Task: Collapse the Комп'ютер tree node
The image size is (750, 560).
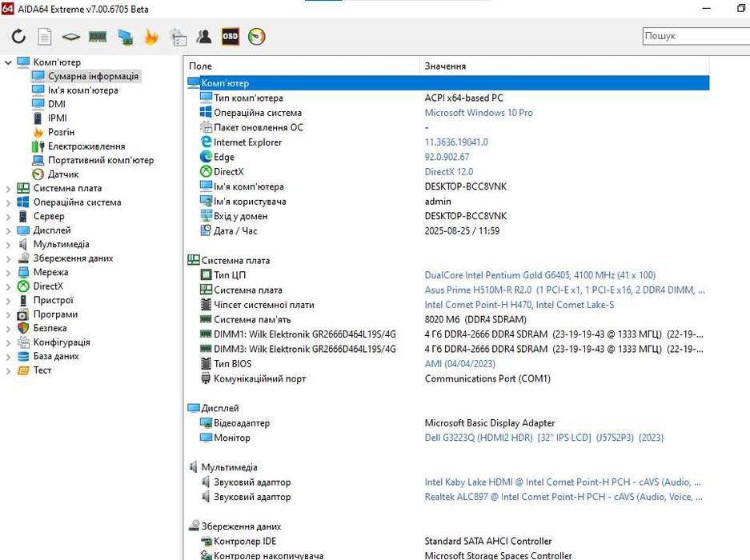Action: coord(8,62)
